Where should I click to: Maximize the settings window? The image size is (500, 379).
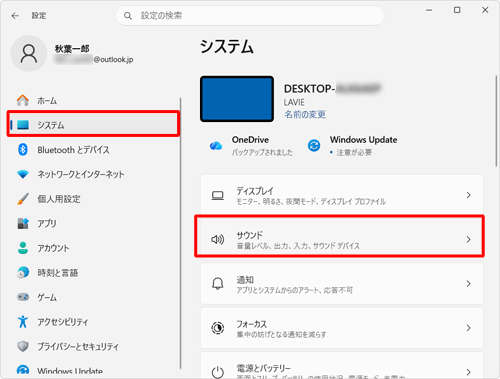pos(457,10)
